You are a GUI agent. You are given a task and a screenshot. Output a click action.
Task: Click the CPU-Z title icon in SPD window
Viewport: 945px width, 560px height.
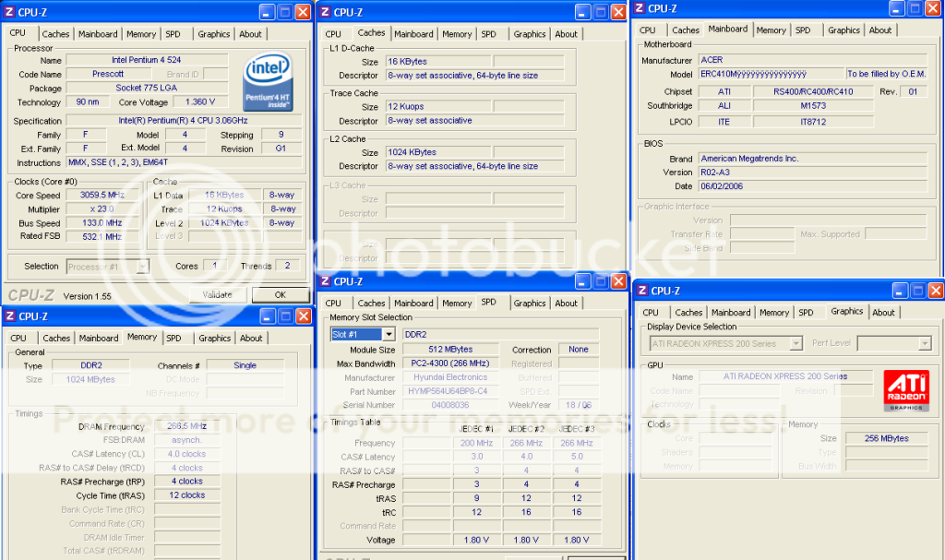(326, 281)
